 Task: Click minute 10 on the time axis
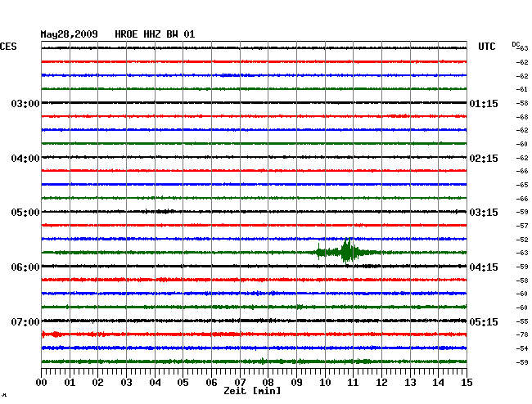click(325, 383)
